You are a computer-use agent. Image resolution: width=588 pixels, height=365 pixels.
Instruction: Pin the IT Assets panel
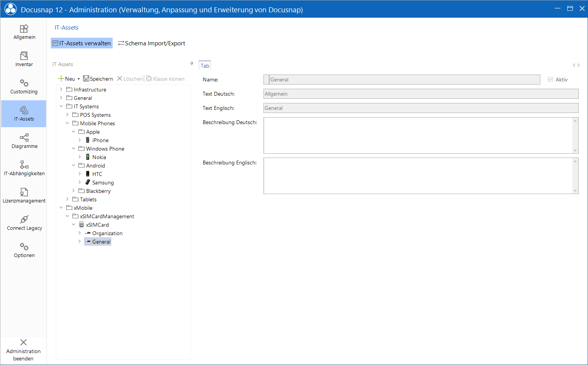[192, 64]
